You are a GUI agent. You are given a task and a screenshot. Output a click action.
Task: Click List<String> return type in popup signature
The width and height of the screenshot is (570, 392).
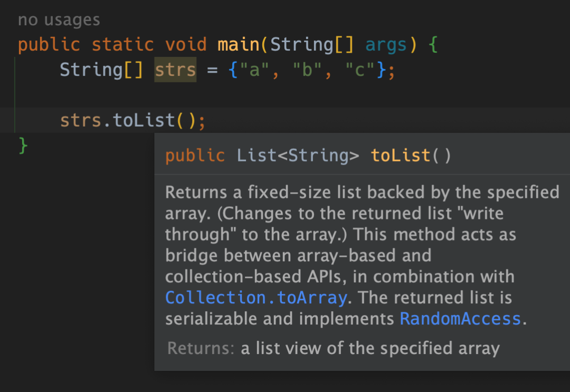298,156
